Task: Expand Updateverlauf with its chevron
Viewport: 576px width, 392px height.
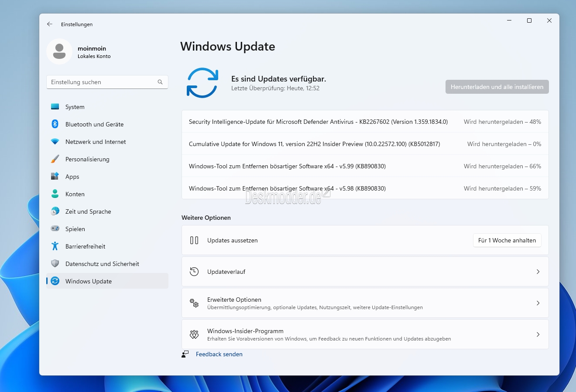Action: (538, 272)
